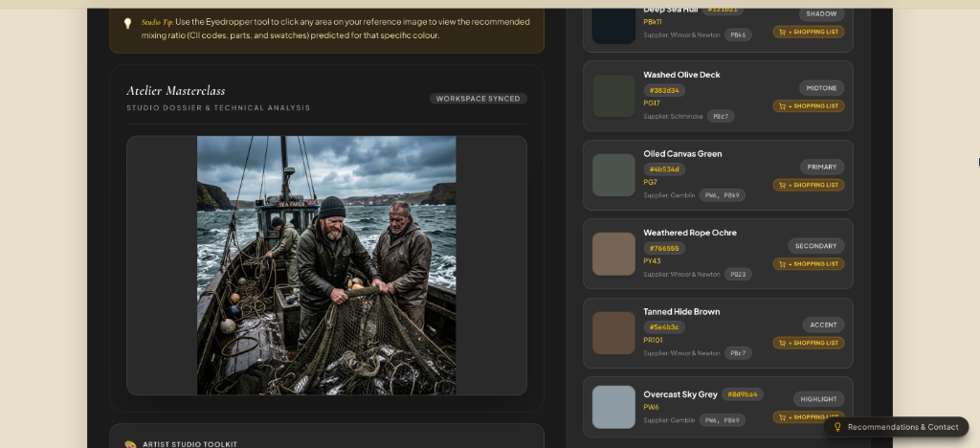Click the #5e4b3c hex code chip

pyautogui.click(x=664, y=327)
